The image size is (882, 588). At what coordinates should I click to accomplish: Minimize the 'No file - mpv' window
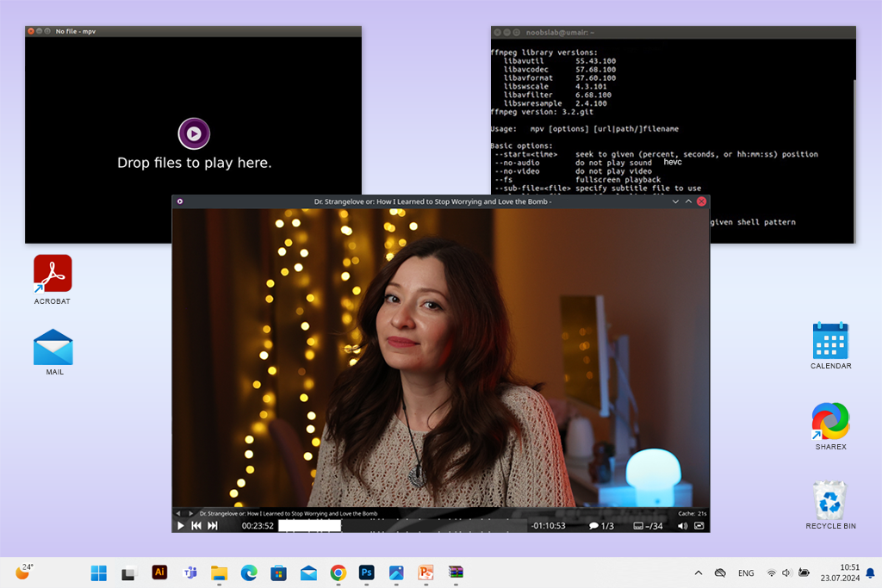coord(40,32)
